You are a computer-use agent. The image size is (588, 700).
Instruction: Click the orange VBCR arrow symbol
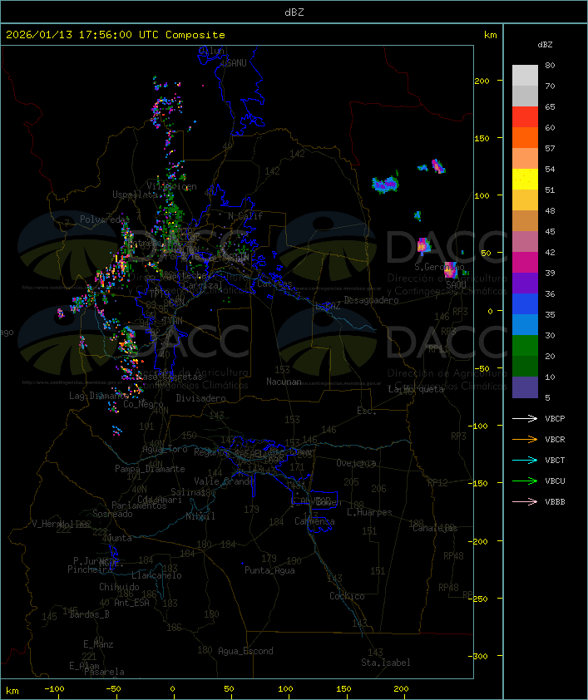[x=526, y=440]
